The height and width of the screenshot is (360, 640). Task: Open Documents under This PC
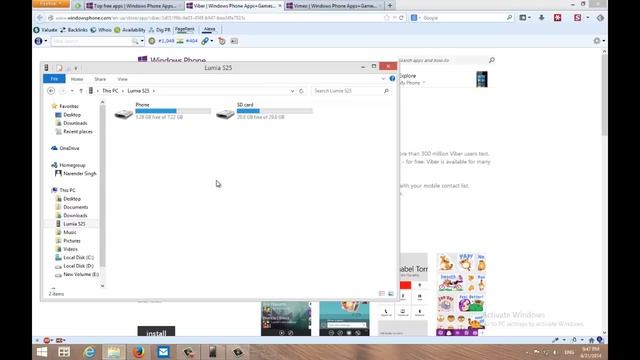coord(76,207)
